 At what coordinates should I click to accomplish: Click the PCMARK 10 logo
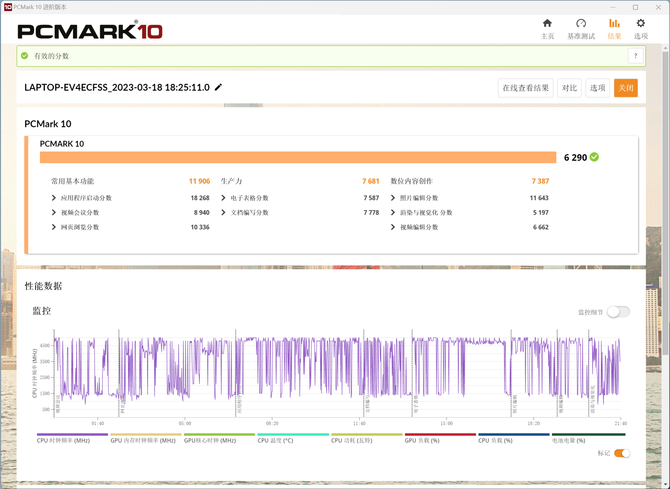click(x=90, y=30)
